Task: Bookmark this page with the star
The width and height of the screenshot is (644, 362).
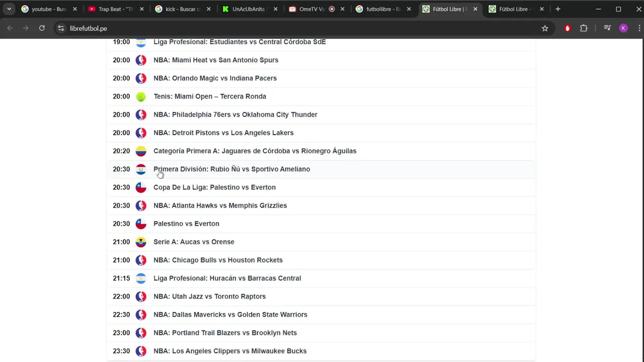Action: coord(545,28)
